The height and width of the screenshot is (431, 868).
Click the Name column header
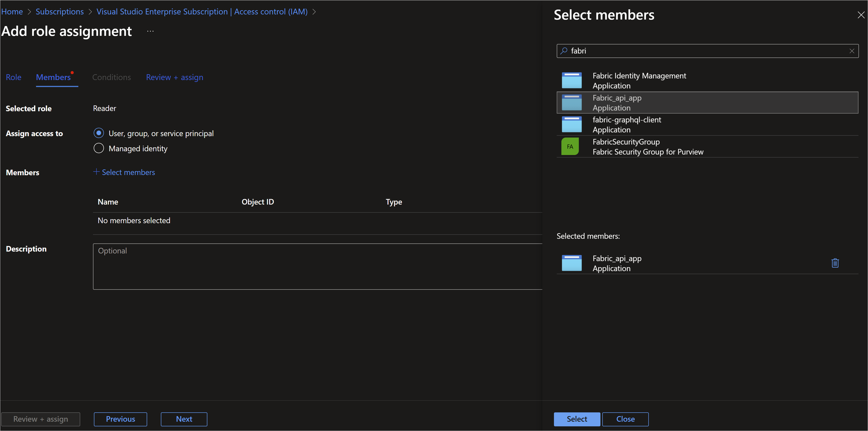click(108, 202)
